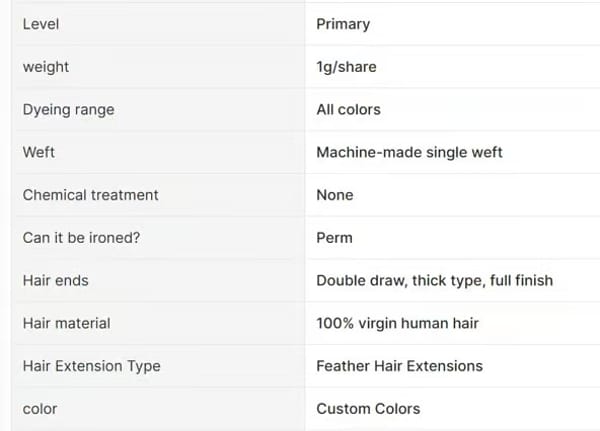The width and height of the screenshot is (600, 431).
Task: Click the "Hair material" label
Action: 66,323
